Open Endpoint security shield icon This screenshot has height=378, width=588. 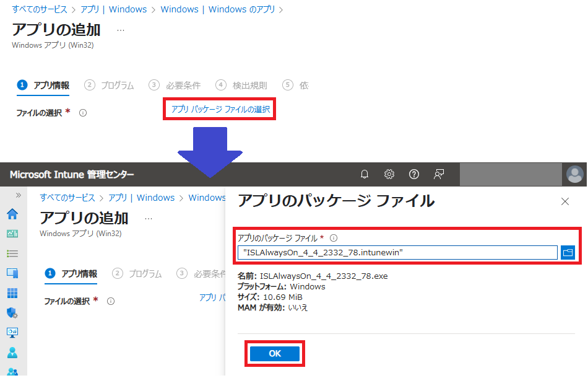12,313
